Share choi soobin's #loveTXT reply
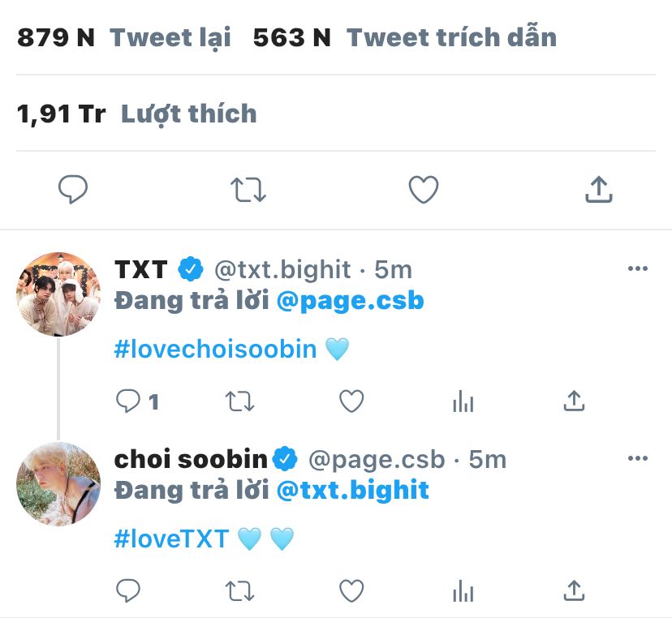The width and height of the screenshot is (672, 618). pyautogui.click(x=574, y=591)
